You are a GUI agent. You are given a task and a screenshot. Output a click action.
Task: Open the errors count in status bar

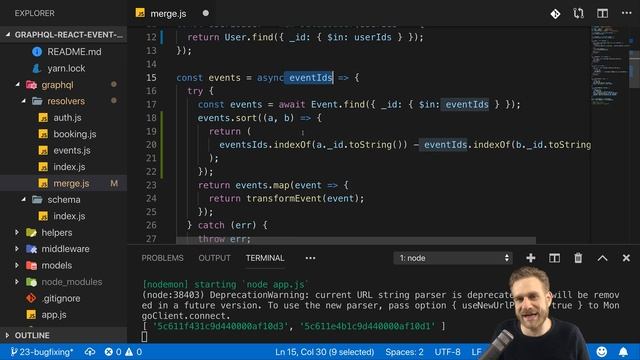[113, 351]
